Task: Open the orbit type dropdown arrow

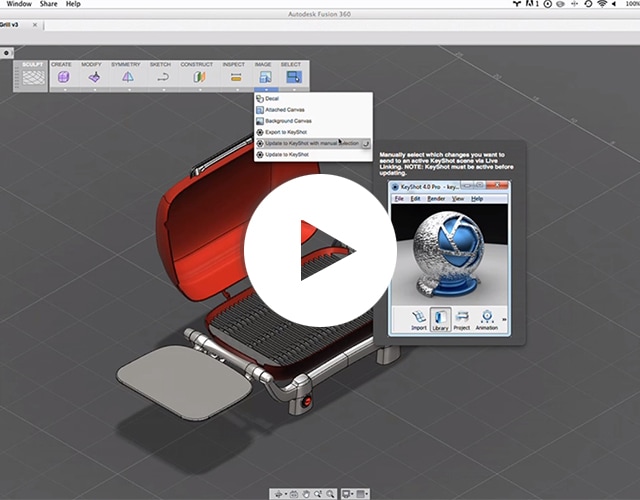Action: (x=285, y=495)
